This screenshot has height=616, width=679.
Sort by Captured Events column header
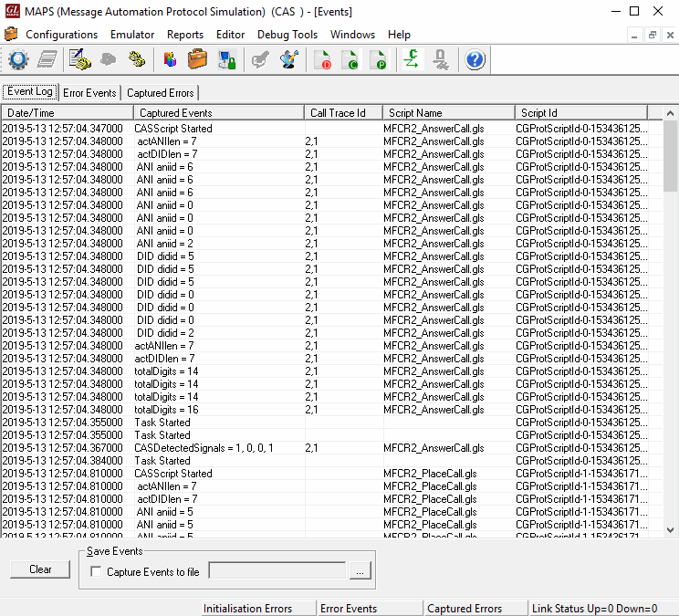(219, 112)
